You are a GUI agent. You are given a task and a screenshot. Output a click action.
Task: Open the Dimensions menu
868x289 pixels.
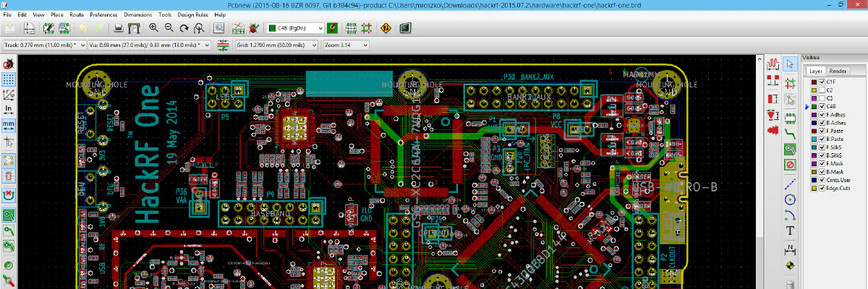pos(137,14)
